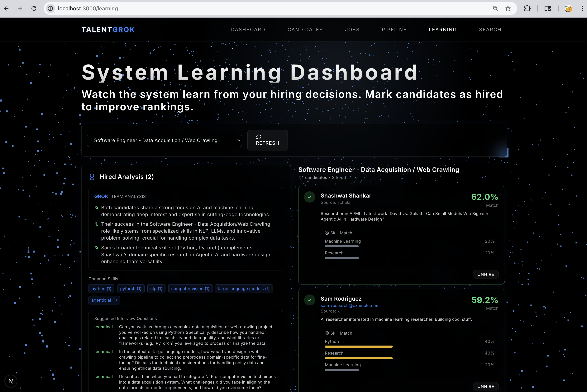Click the zoom magnifier icon in address bar
587x392 pixels.
tap(495, 8)
